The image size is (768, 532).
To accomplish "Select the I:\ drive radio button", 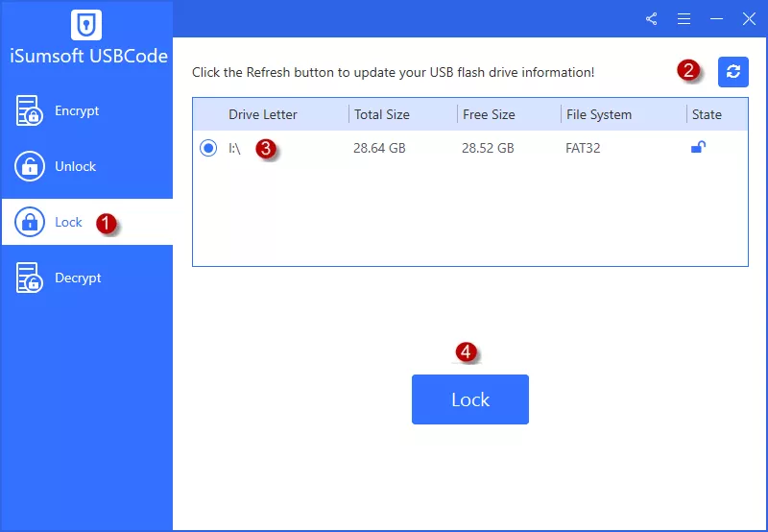I will [208, 148].
